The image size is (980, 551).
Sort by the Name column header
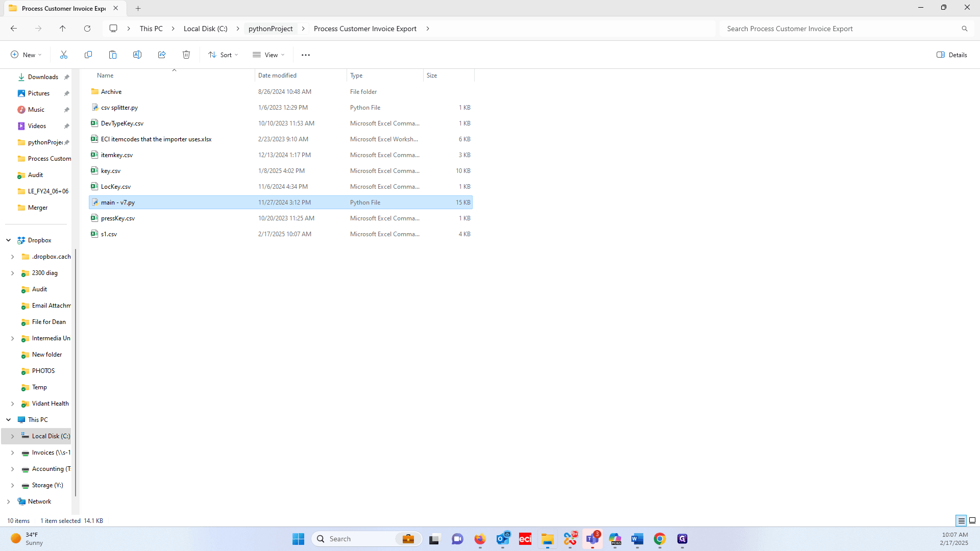pyautogui.click(x=172, y=76)
